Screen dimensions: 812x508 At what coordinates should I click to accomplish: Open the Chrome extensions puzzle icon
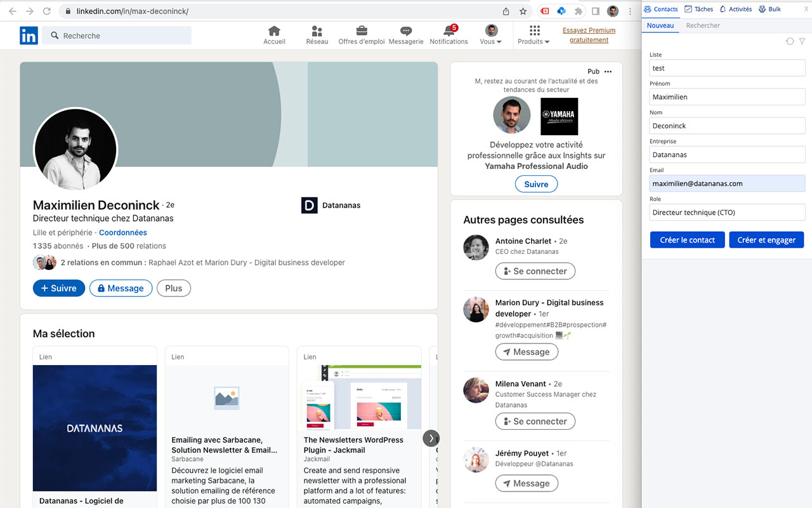(x=579, y=11)
